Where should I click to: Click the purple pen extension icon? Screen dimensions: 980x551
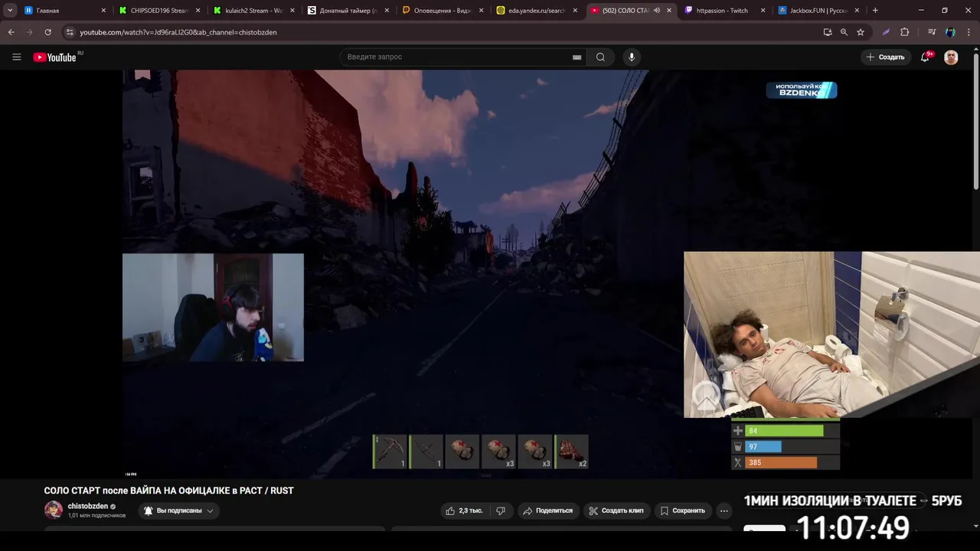[886, 32]
